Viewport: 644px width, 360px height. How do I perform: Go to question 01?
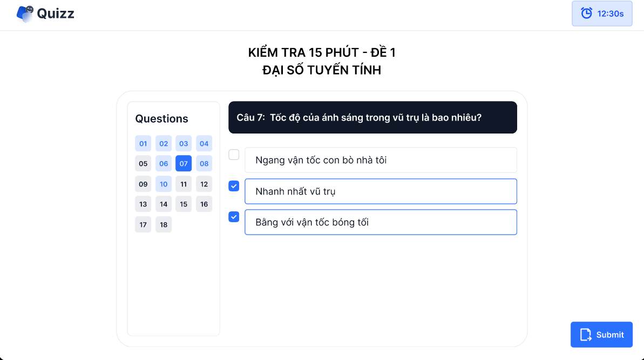click(143, 143)
